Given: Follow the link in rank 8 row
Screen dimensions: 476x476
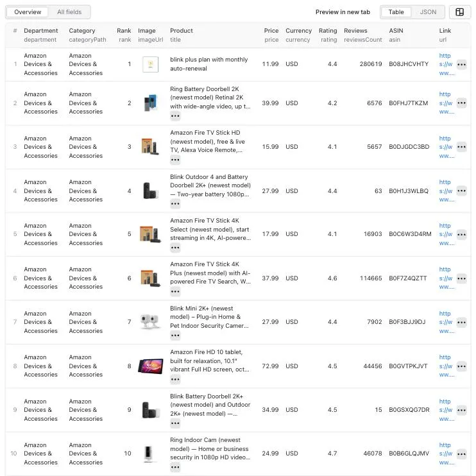Looking at the screenshot, I should click(446, 366).
